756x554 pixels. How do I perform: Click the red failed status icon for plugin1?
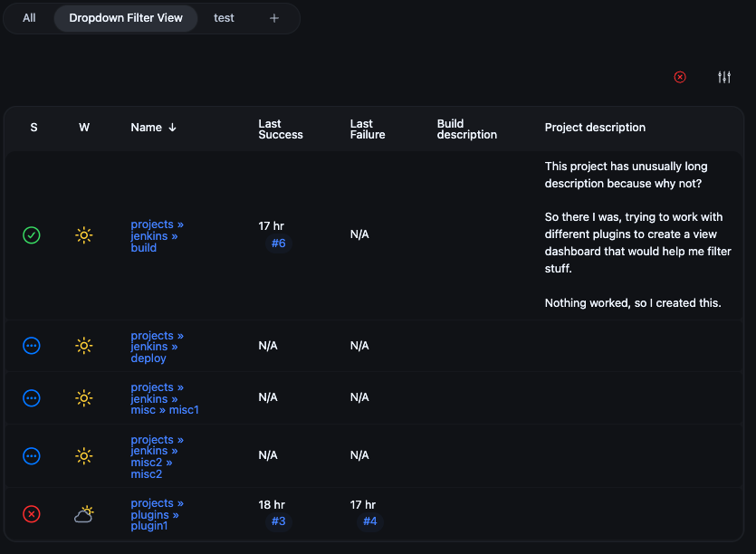32,514
